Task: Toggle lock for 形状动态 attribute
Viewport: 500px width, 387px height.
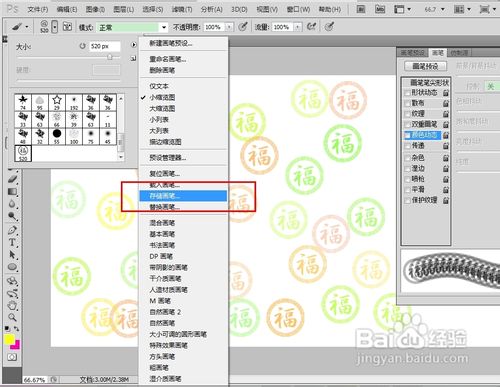Action: (x=446, y=93)
